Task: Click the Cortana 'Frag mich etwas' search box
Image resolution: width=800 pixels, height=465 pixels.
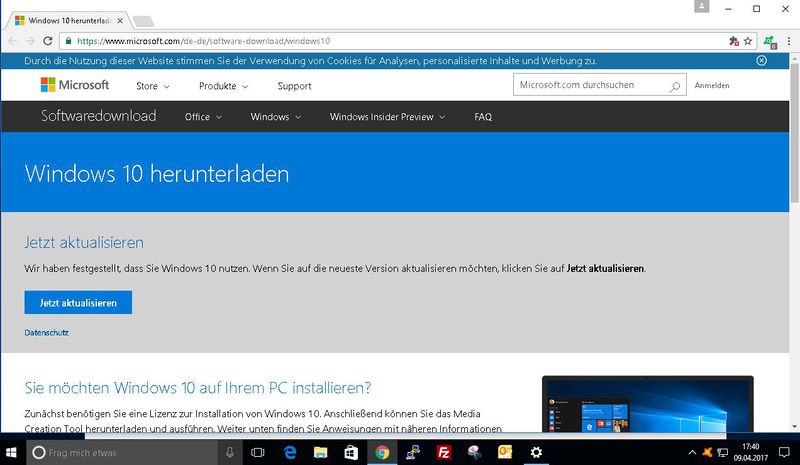Action: [122, 452]
